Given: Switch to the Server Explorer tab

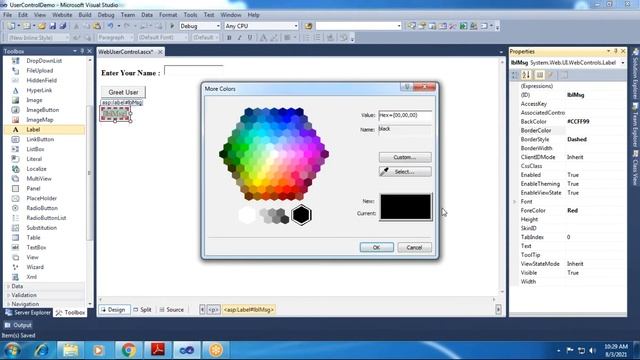Looking at the screenshot, I should 28,313.
